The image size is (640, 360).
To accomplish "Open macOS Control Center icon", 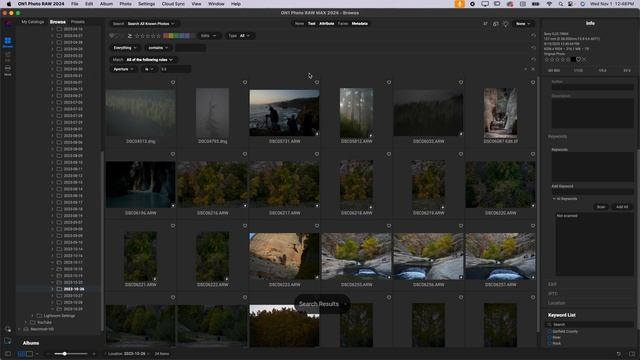I will [x=570, y=4].
